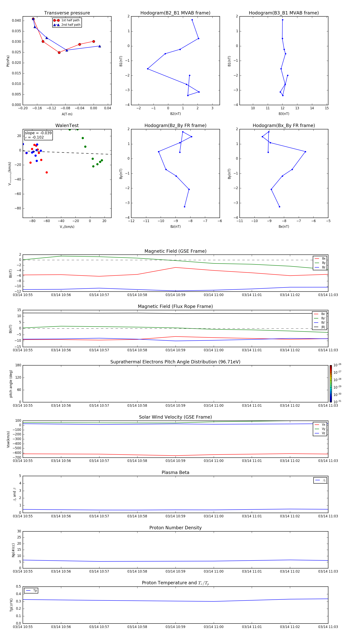Click the "Hodogram(B3_B1 MVAB frame)" title
This screenshot has width=351, height=644.
(x=284, y=13)
